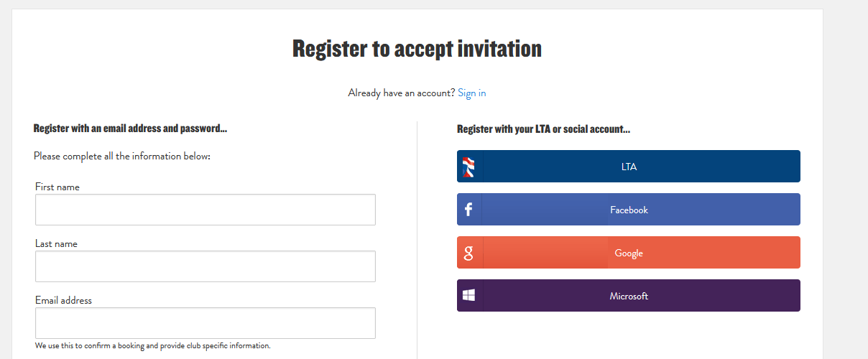Click the "Email address" field label
Viewport: 868px width, 359px height.
[x=63, y=300]
